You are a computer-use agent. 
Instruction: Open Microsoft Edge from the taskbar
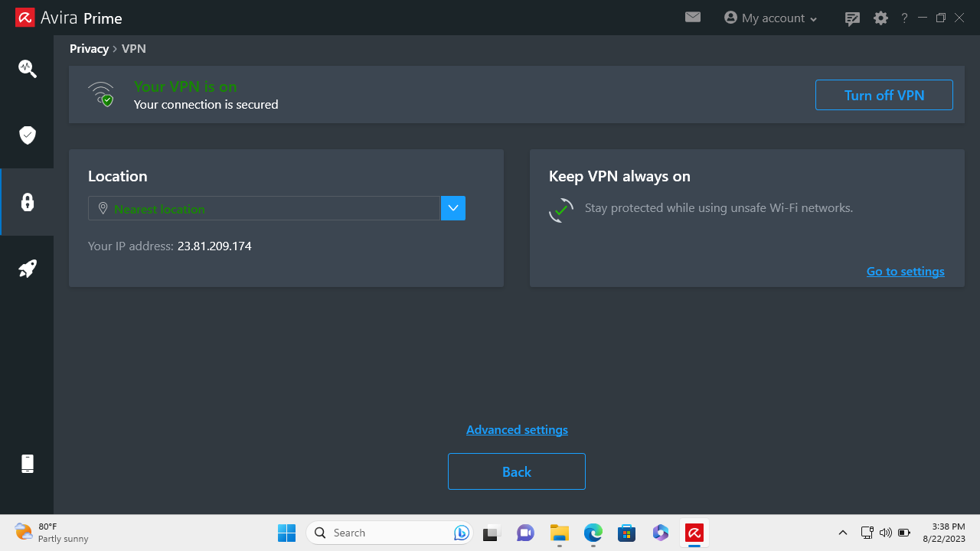click(x=593, y=533)
